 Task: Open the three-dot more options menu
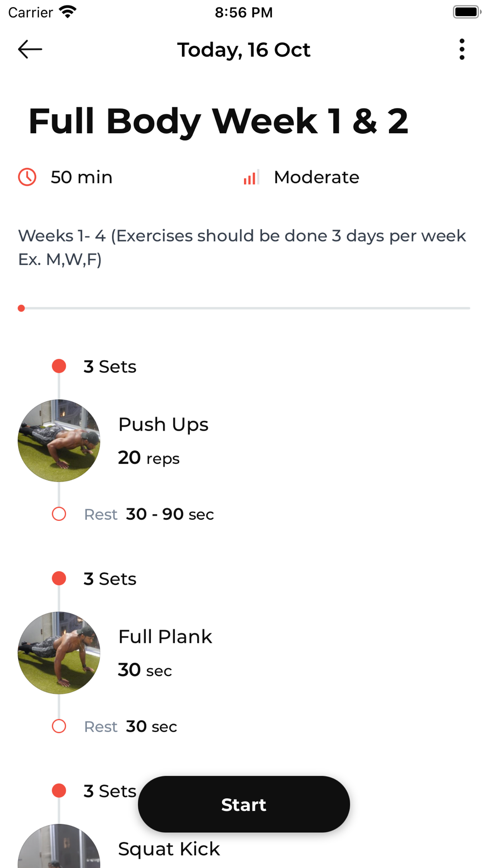(462, 49)
